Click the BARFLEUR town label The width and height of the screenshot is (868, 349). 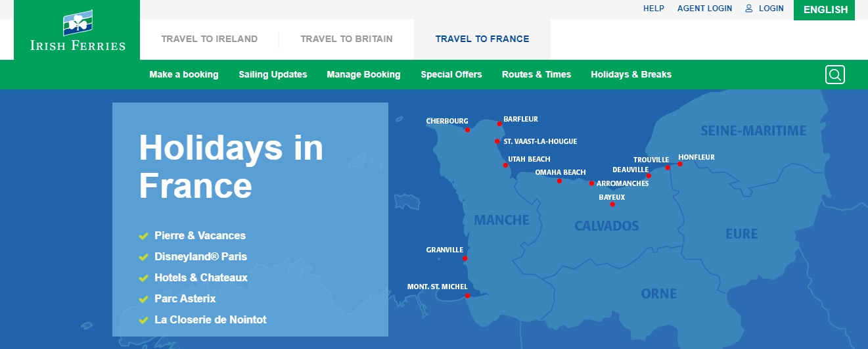click(520, 119)
